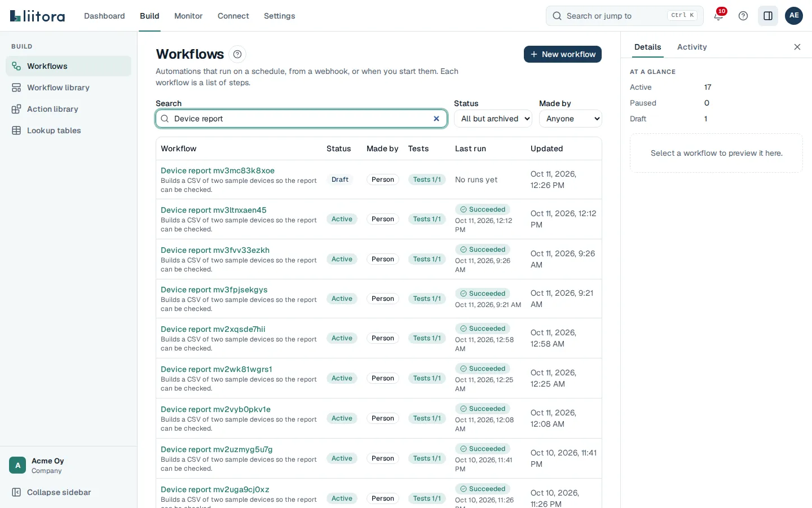Open the Status filter dropdown
812x508 pixels.
tap(493, 119)
